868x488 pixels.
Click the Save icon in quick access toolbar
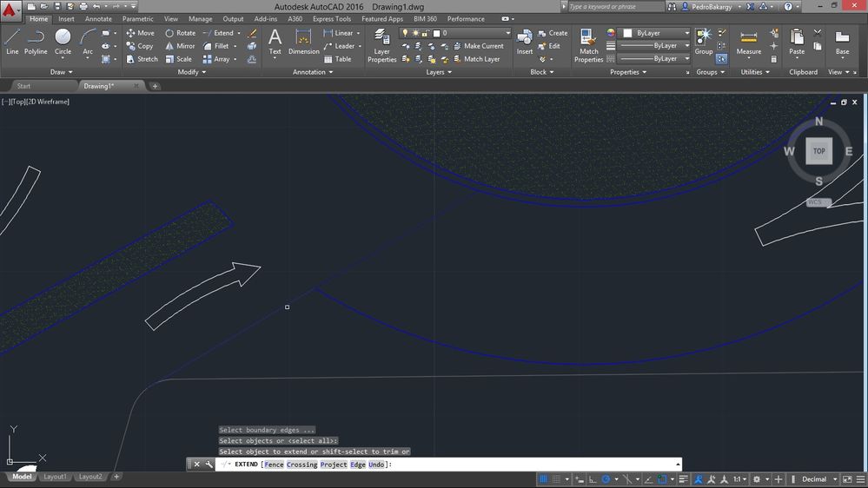click(57, 7)
